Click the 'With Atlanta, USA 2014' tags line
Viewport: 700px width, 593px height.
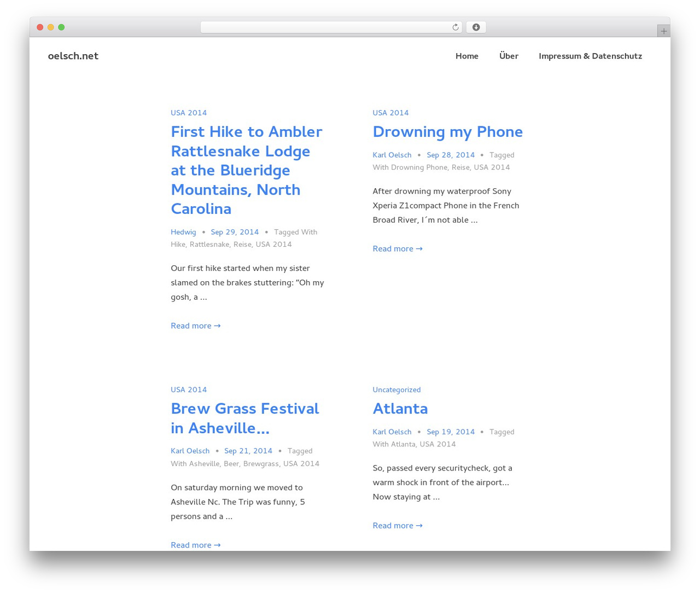pyautogui.click(x=414, y=444)
